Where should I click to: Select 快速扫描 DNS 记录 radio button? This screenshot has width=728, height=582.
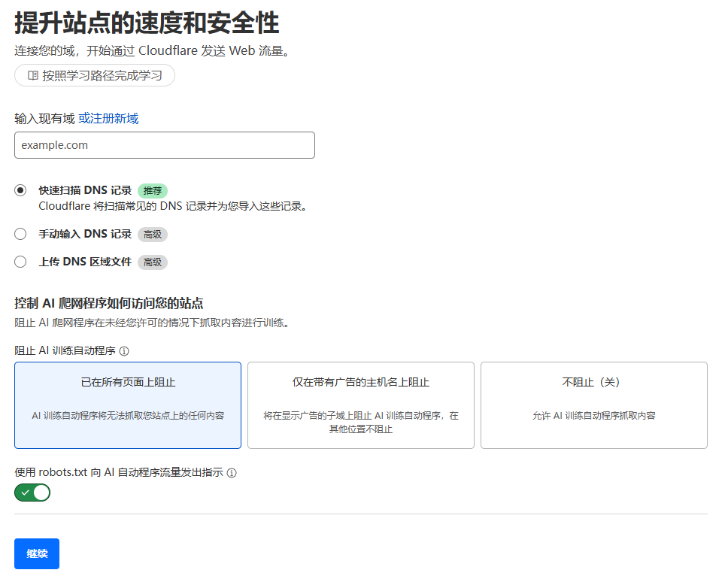coord(20,190)
